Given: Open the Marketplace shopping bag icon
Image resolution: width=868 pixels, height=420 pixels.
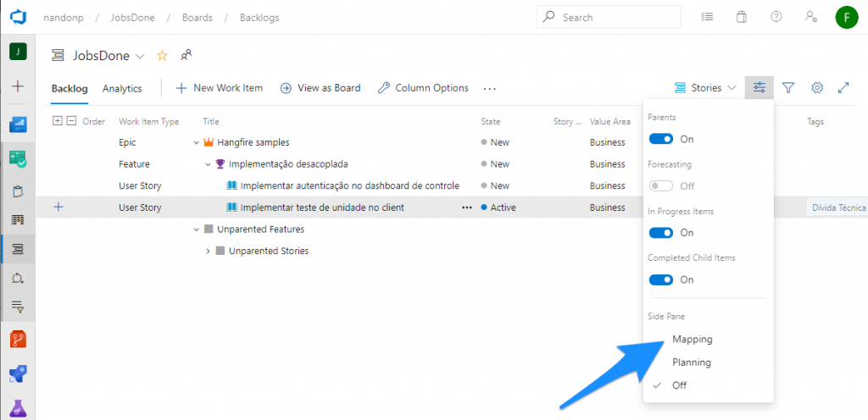Looking at the screenshot, I should click(741, 17).
